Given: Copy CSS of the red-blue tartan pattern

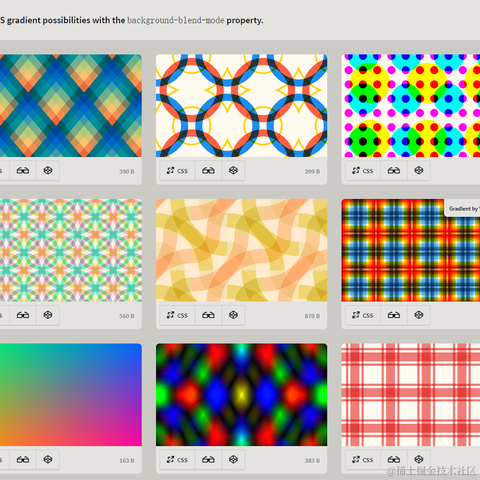Looking at the screenshot, I should click(363, 315).
